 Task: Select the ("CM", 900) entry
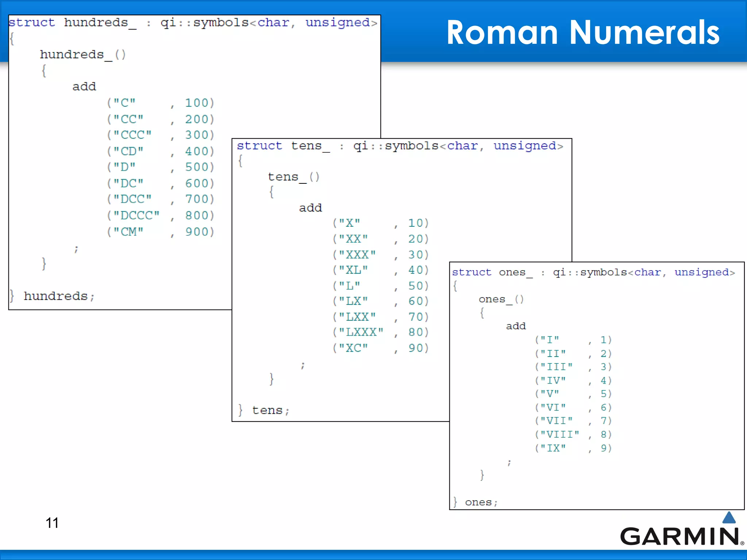[160, 232]
